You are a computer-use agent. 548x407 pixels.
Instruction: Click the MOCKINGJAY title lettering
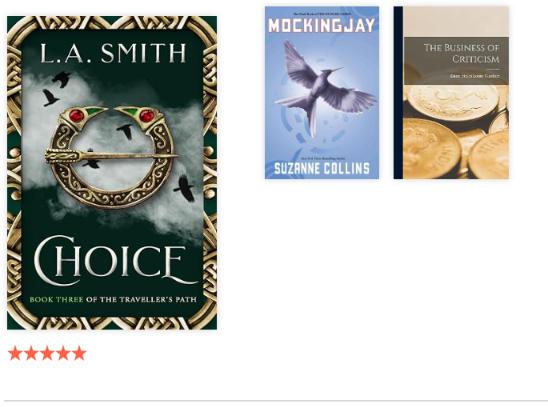[322, 26]
